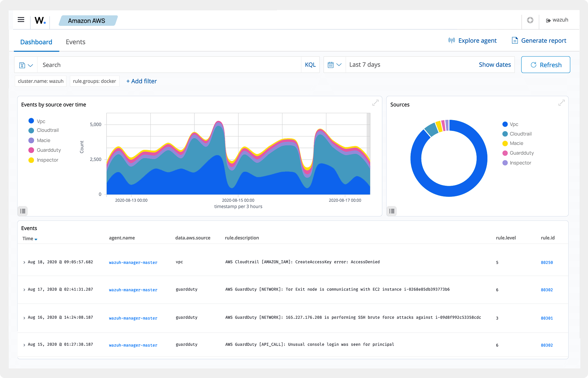Viewport: 588px width, 378px height.
Task: Expand the Aug 18 event row details
Action: [x=24, y=262]
